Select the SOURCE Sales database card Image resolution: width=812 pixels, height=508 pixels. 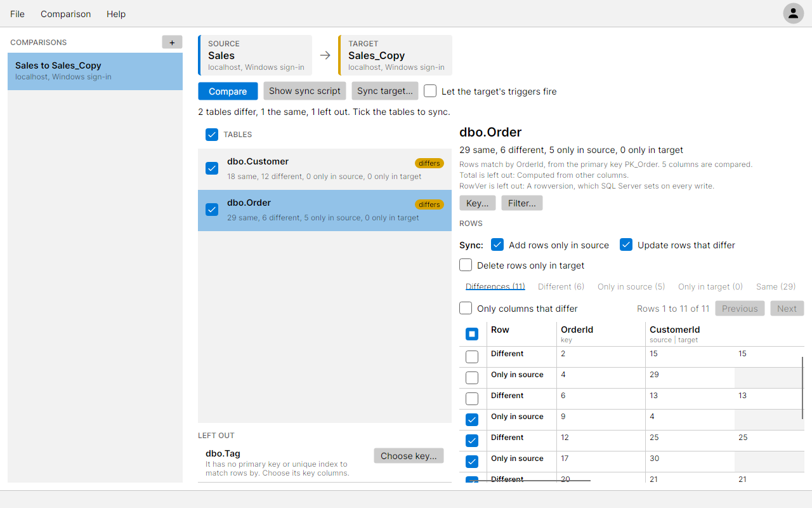[255, 55]
